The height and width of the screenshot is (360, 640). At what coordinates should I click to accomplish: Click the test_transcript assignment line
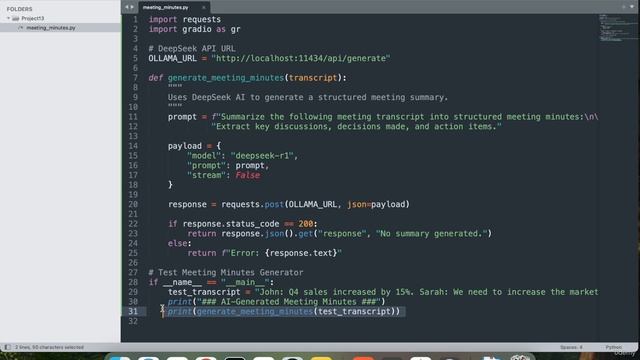coord(383,292)
